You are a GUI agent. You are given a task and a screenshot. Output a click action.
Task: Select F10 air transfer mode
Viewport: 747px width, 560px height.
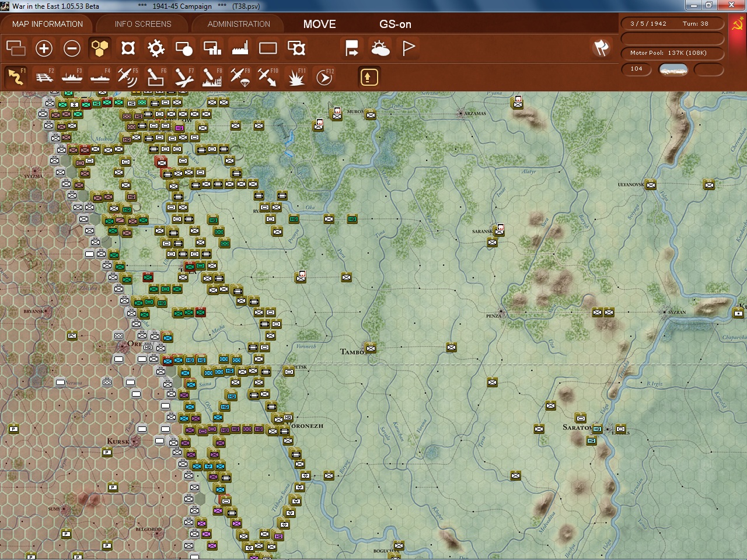pyautogui.click(x=268, y=76)
